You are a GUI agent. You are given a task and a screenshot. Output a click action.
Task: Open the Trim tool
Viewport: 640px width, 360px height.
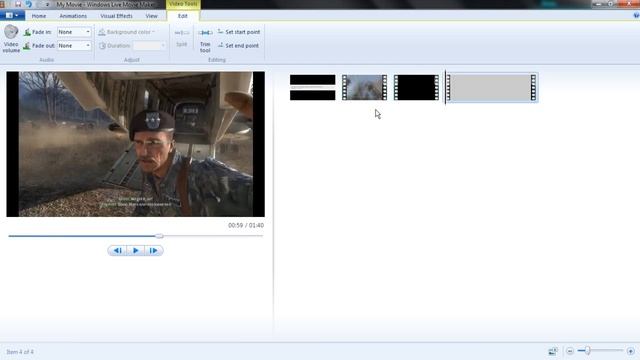pyautogui.click(x=205, y=40)
